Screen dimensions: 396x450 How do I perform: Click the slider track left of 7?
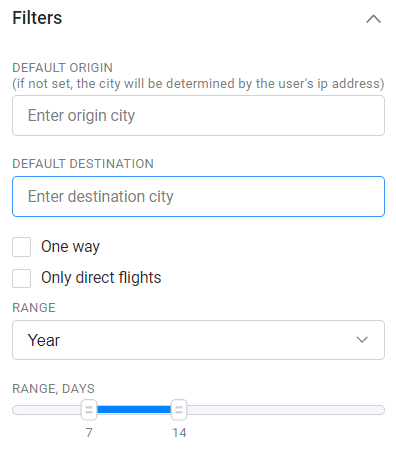(47, 410)
